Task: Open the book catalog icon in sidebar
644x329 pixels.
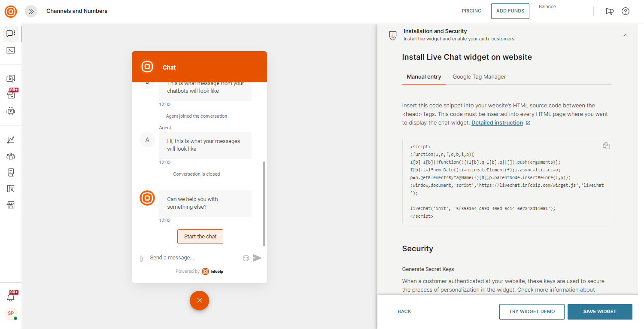Action: click(11, 172)
